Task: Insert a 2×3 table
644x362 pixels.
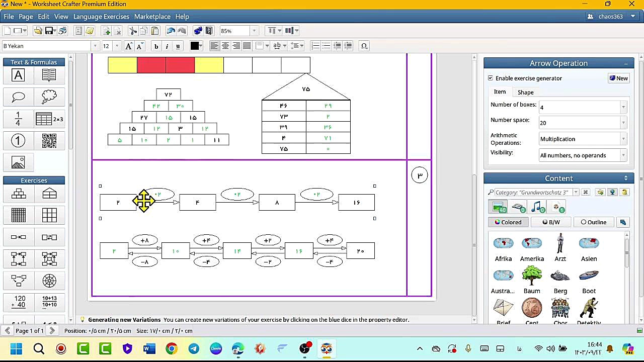Action: pyautogui.click(x=49, y=119)
